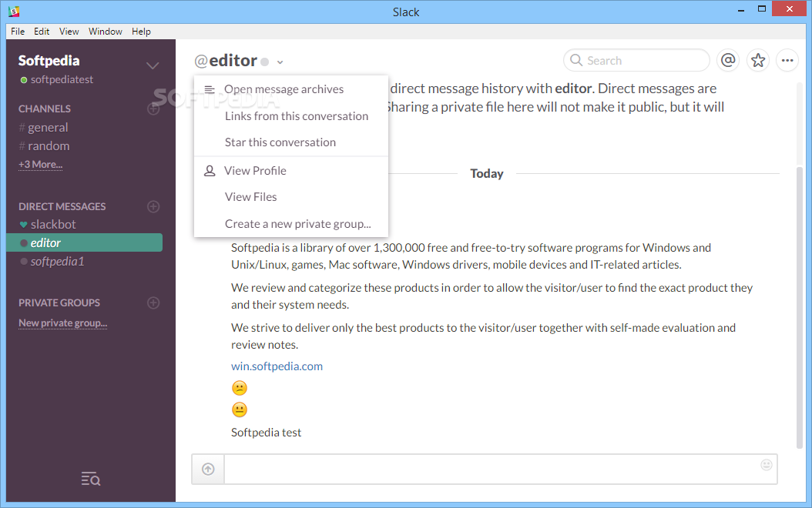Click the Softpedia team name
Viewport: 812px width, 508px height.
pyautogui.click(x=49, y=61)
